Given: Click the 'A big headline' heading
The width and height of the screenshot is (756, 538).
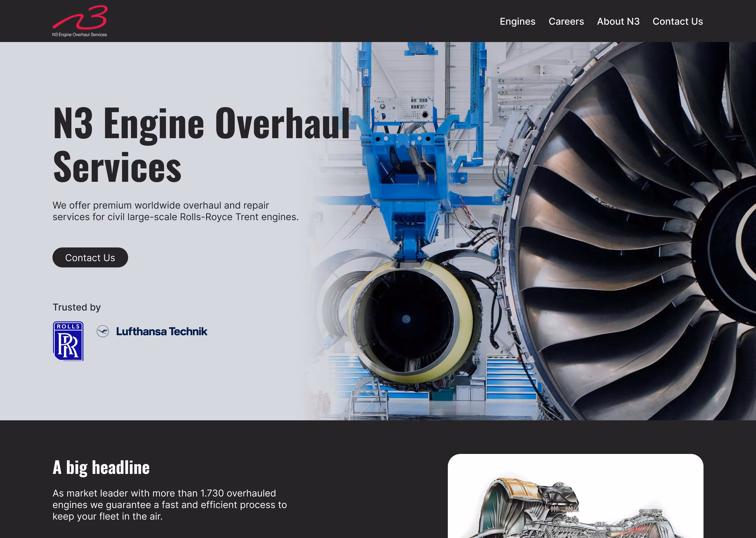Looking at the screenshot, I should (x=101, y=467).
